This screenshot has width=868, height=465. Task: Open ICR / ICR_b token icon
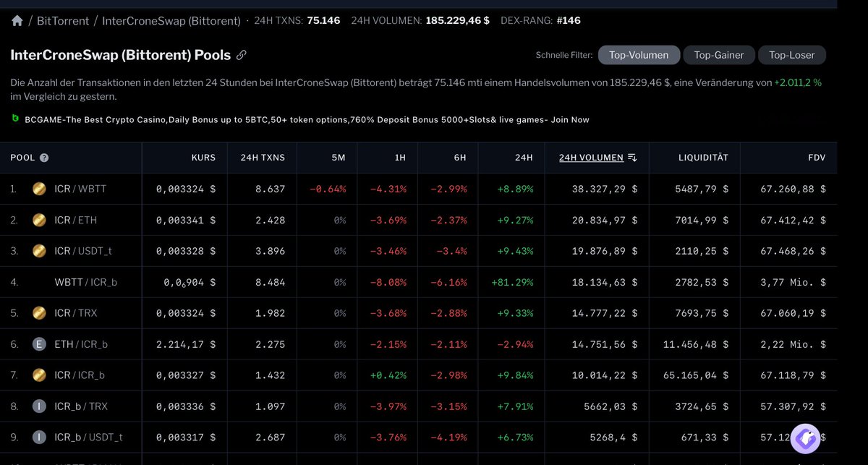click(40, 375)
